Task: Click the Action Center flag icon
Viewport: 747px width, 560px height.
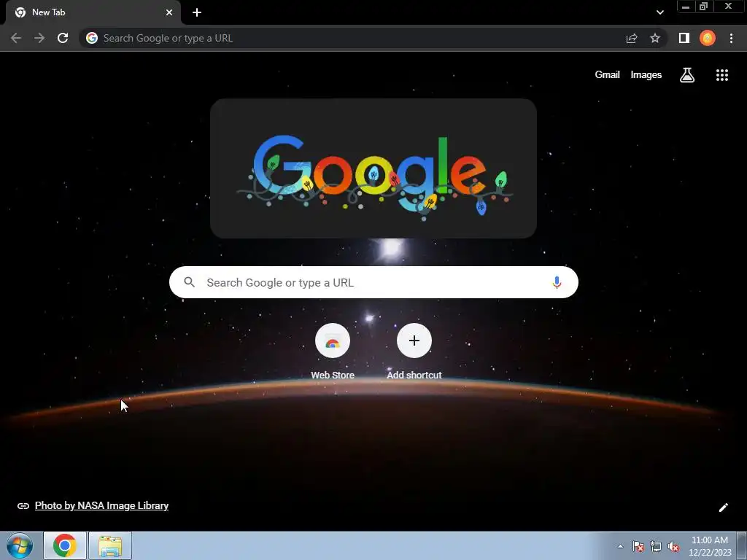Action: click(x=638, y=547)
